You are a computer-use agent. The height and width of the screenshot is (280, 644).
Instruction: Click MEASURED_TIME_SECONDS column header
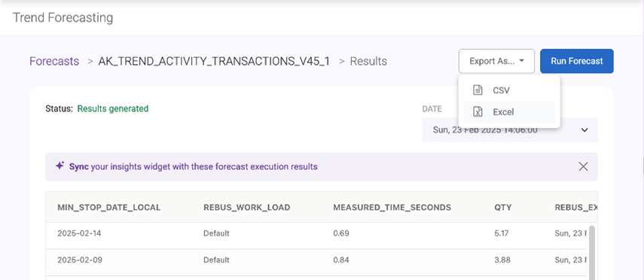[x=392, y=207]
